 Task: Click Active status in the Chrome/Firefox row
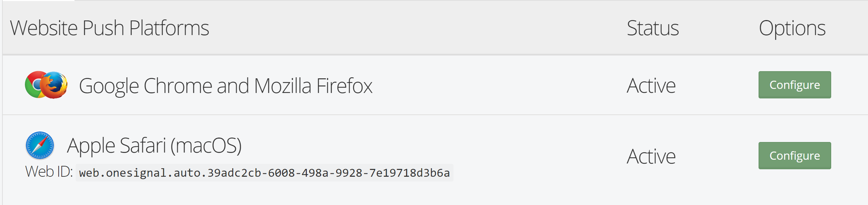tap(651, 85)
